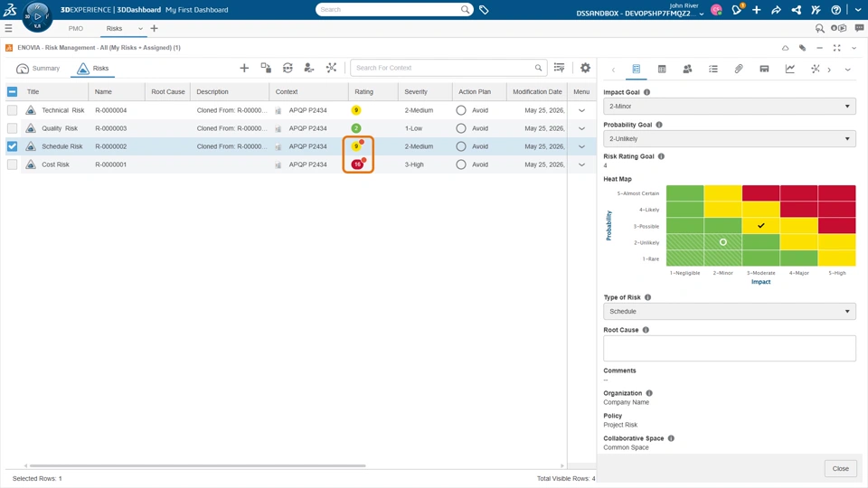This screenshot has height=488, width=868.
Task: Toggle the select-all checkbox in table header
Action: pos(12,92)
